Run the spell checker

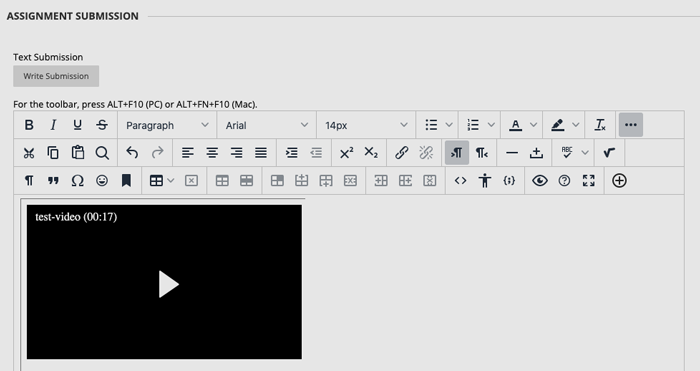tap(567, 153)
